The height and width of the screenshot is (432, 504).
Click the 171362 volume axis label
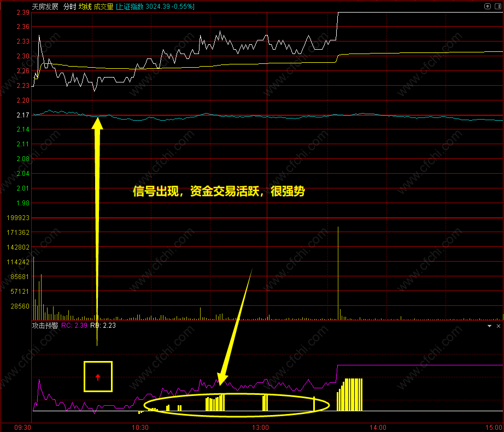tap(19, 233)
